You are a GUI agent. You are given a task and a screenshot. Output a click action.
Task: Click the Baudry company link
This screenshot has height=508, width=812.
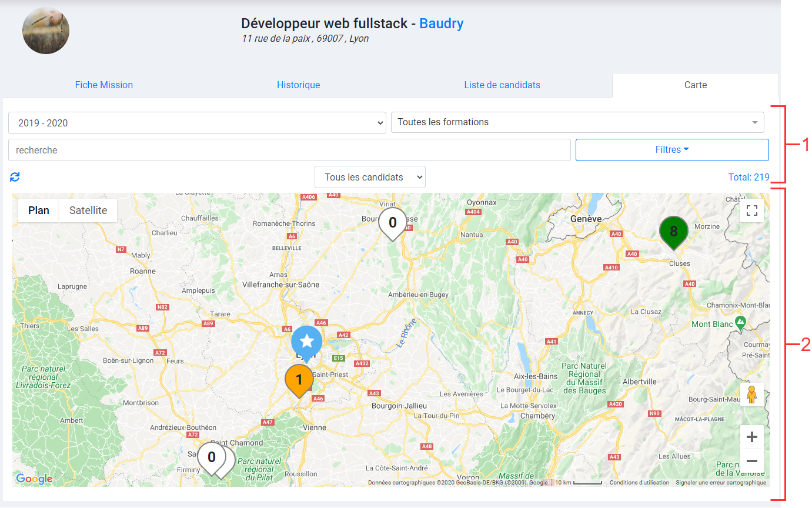[x=442, y=24]
